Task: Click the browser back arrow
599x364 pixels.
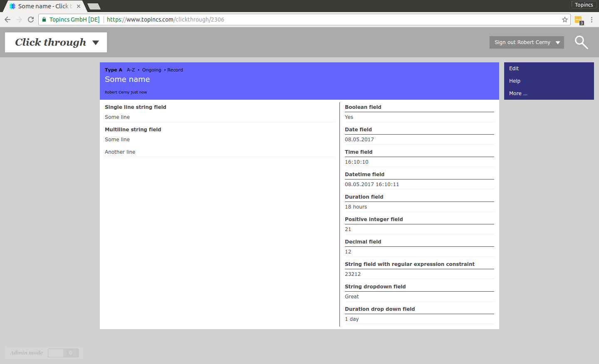Action: (x=7, y=20)
